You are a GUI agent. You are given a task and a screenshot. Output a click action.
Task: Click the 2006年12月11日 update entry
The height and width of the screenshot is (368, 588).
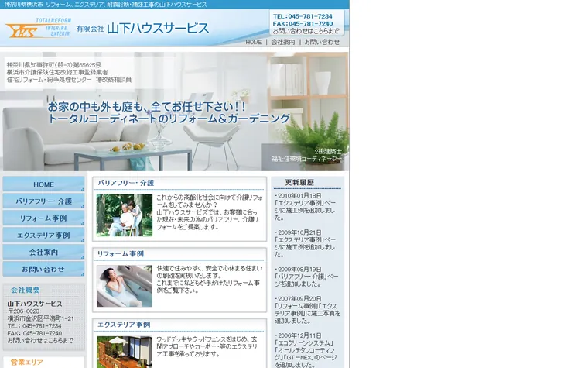pyautogui.click(x=306, y=350)
